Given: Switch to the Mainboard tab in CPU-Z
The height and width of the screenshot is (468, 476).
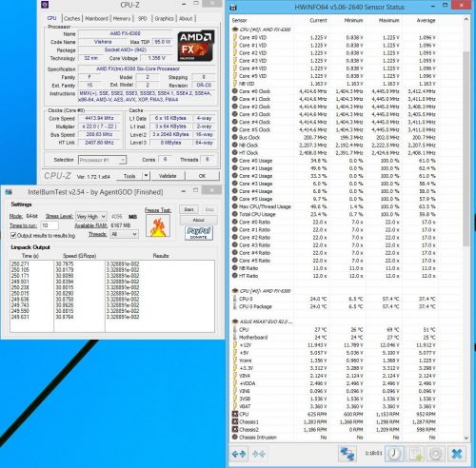Looking at the screenshot, I should pyautogui.click(x=96, y=18).
